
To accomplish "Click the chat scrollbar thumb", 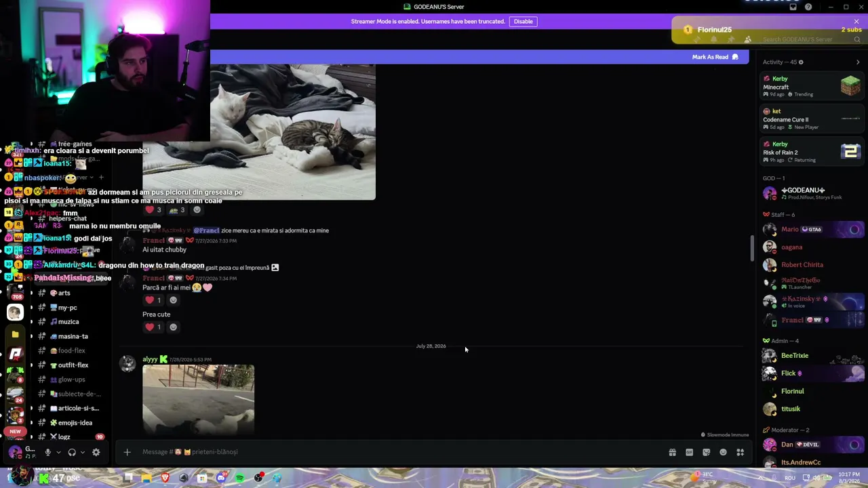I will [751, 248].
